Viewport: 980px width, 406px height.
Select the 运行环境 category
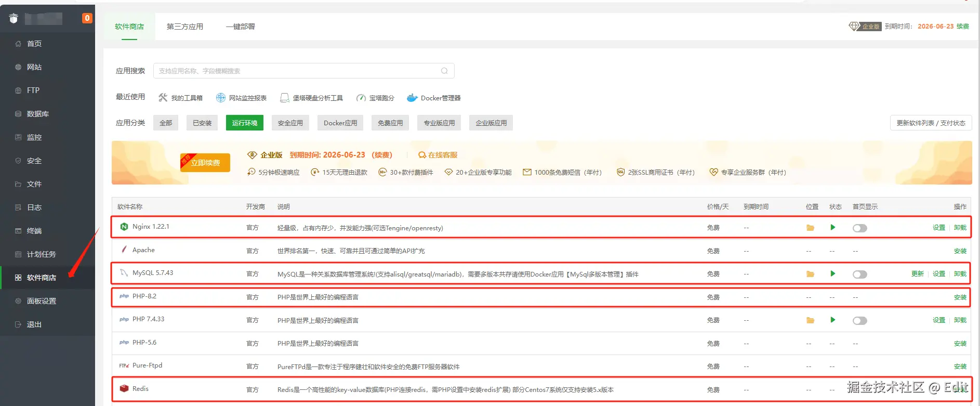[x=245, y=123]
